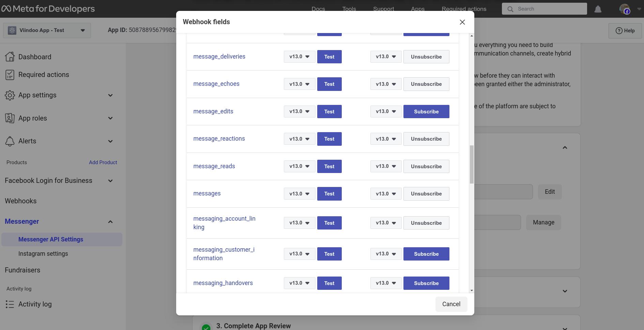644x330 pixels.
Task: Test the message_deliveries webhook
Action: tap(329, 57)
